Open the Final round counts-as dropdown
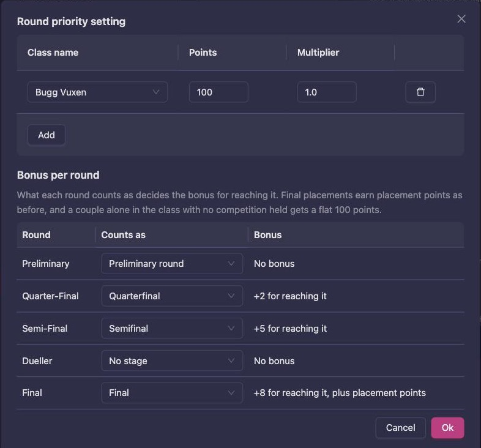481x448 pixels. [172, 393]
